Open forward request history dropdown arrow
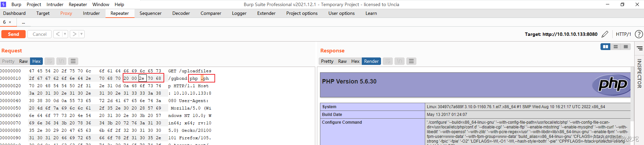 pyautogui.click(x=82, y=34)
